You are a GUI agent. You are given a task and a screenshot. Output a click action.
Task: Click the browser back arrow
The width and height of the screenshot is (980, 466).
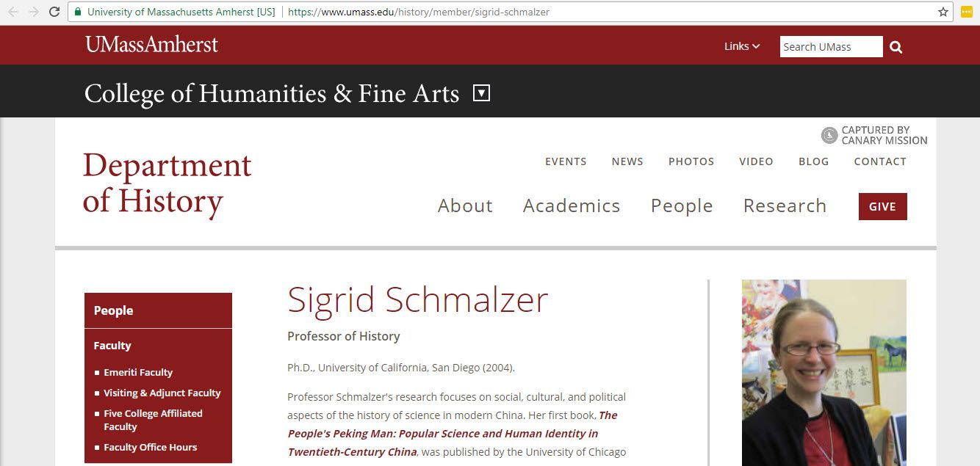tap(13, 12)
